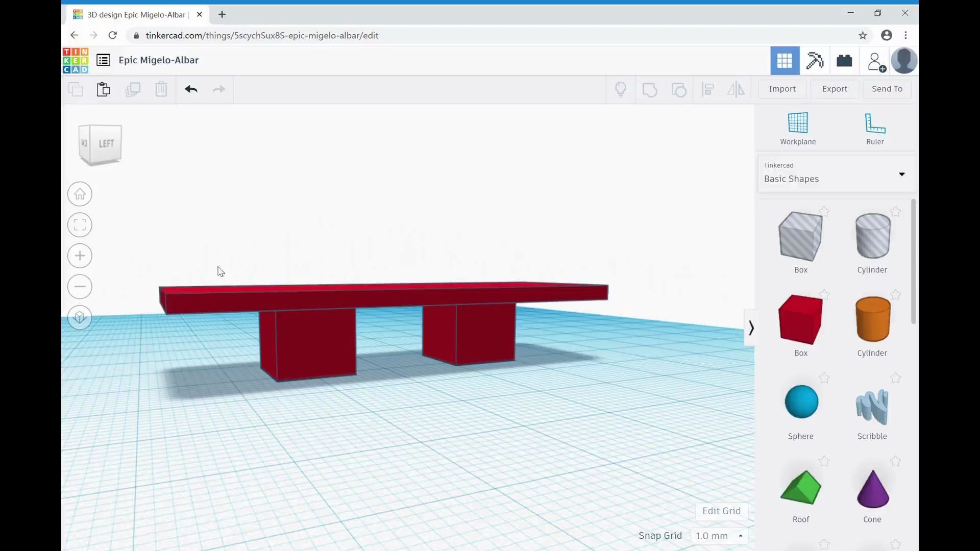Click the design name Epic Migelo-Albar
This screenshot has width=980, height=551.
pos(158,60)
